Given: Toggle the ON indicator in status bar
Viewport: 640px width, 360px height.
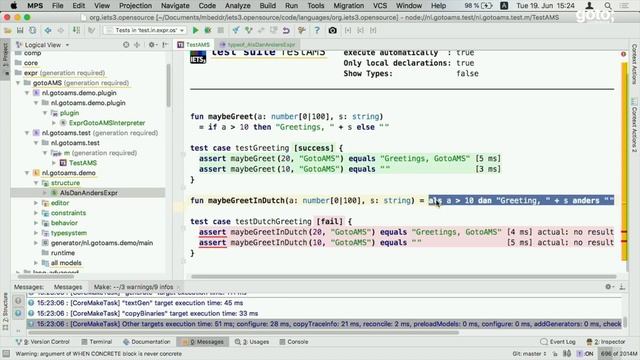Looking at the screenshot, I should point(585,353).
